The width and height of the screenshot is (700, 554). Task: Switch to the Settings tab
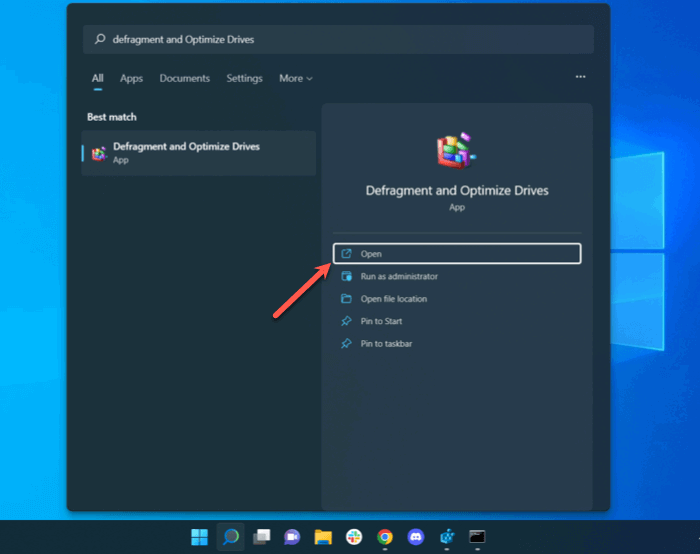(x=244, y=78)
